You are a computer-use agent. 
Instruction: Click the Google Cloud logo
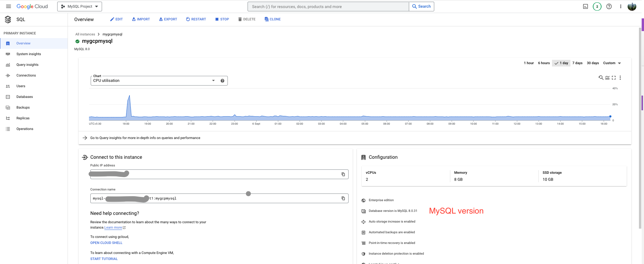32,6
